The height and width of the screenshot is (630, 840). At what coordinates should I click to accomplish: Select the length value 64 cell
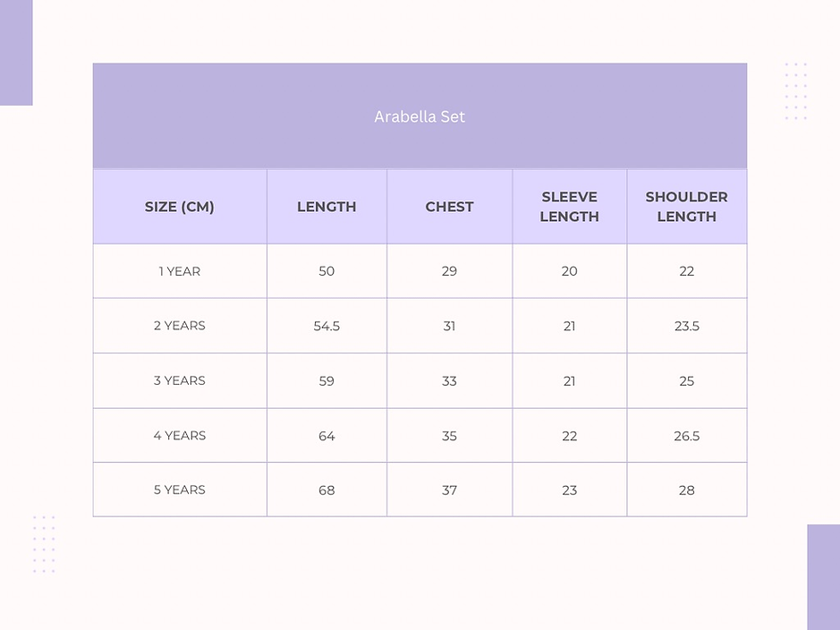coord(327,436)
